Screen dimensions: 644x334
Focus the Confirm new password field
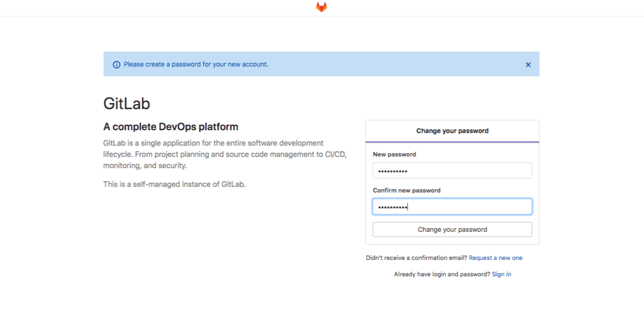[x=452, y=207]
